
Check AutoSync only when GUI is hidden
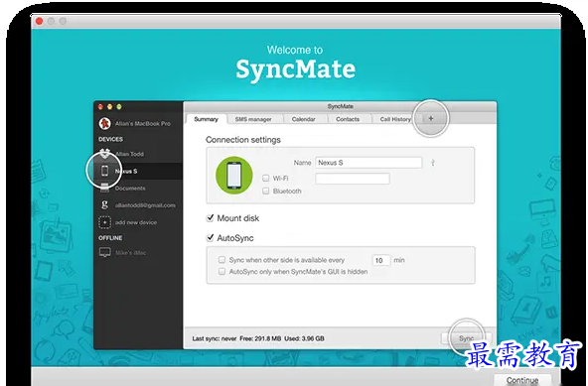click(222, 271)
